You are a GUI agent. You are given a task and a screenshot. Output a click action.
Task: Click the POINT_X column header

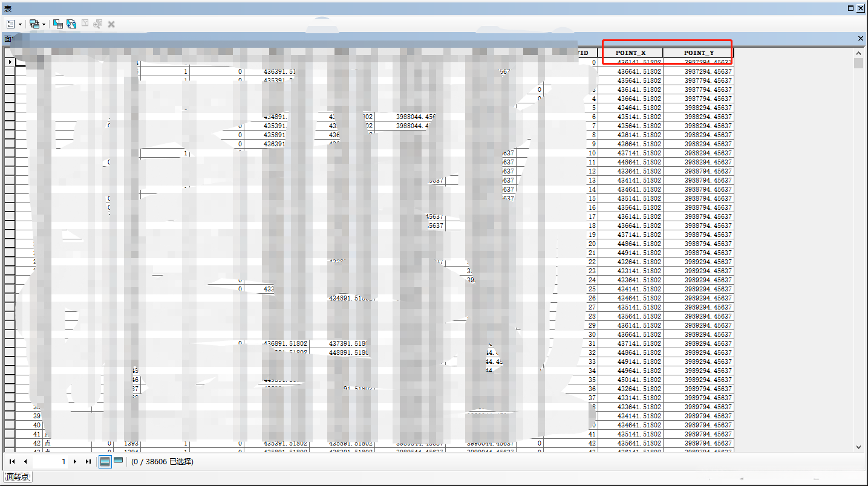(630, 53)
